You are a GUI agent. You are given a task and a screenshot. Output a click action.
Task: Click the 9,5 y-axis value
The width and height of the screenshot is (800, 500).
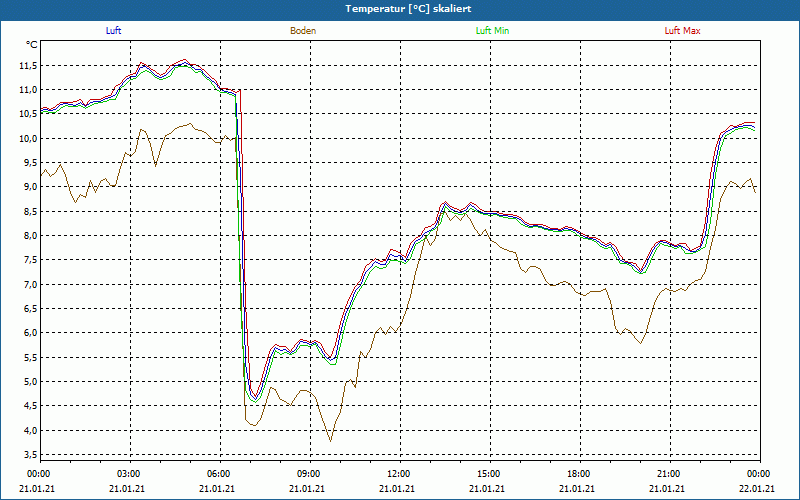click(30, 163)
